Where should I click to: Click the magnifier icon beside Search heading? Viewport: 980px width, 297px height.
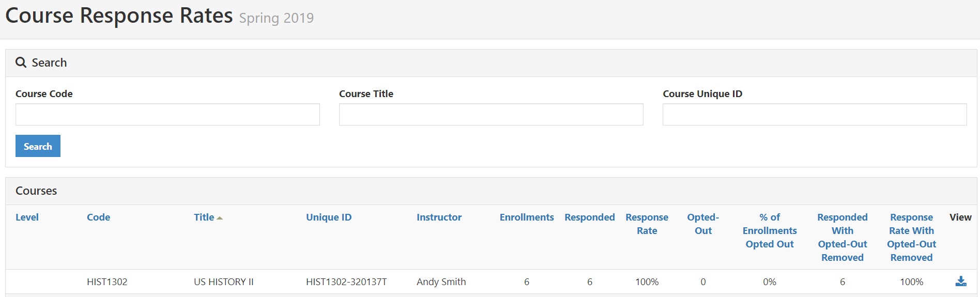coord(21,62)
